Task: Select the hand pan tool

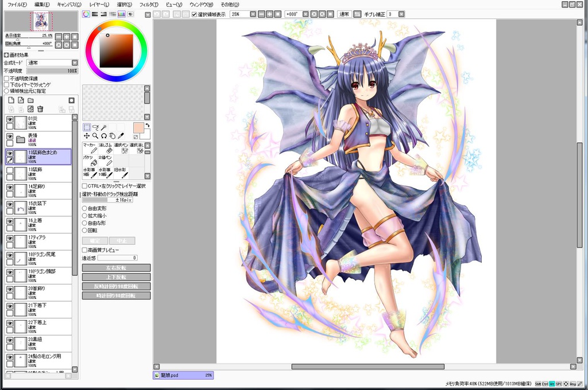Action: 112,136
